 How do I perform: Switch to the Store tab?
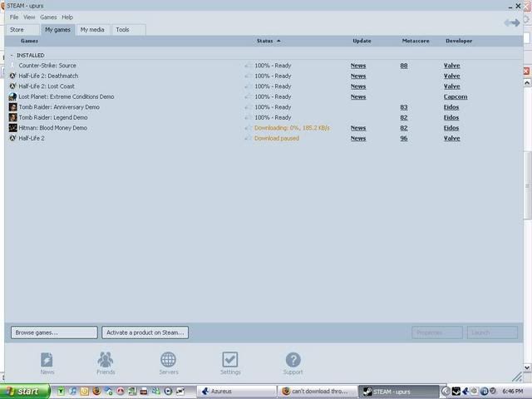[17, 30]
